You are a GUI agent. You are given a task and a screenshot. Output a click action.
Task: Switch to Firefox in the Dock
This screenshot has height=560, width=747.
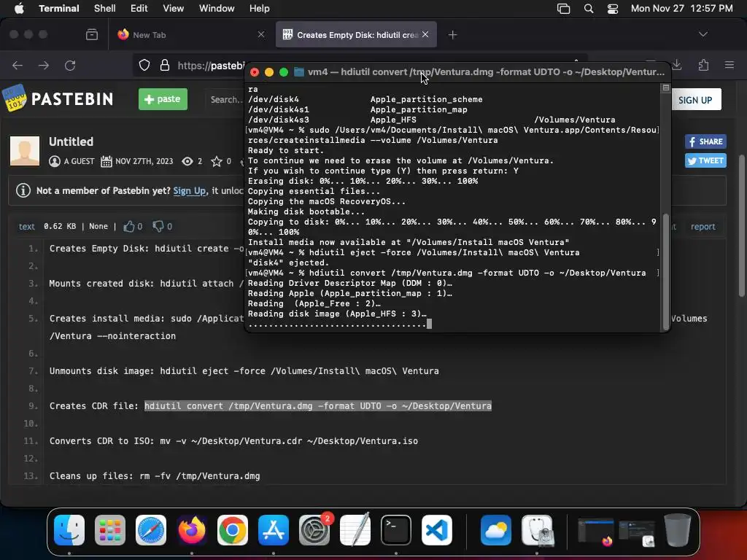[192, 530]
